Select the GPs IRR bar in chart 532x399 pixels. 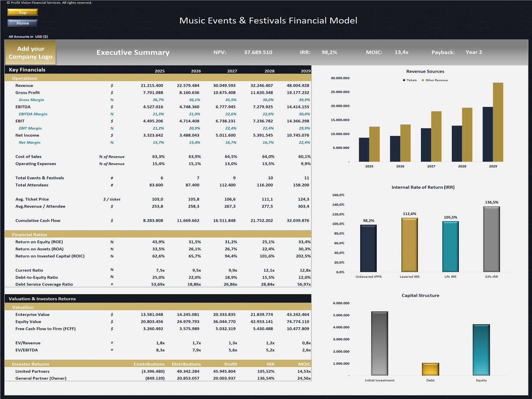(x=491, y=239)
